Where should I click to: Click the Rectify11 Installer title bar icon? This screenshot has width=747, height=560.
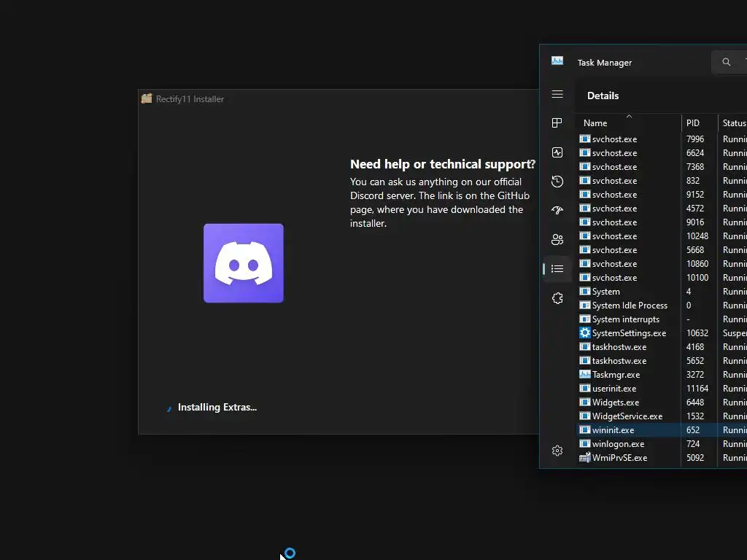tap(147, 98)
